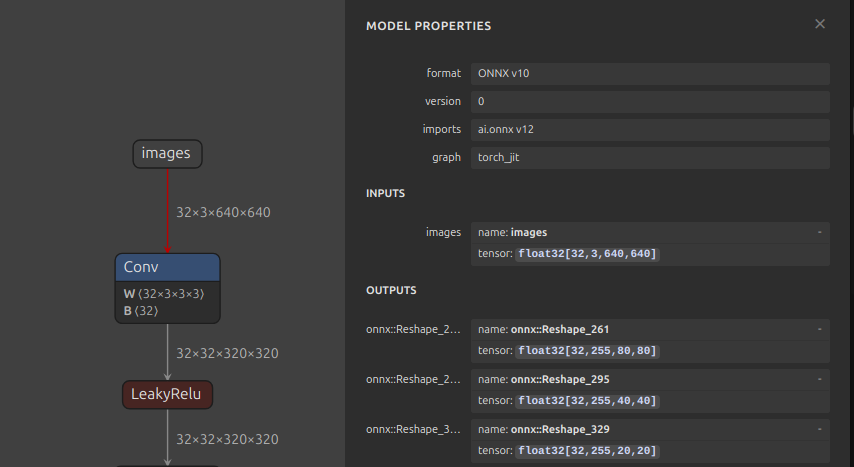The height and width of the screenshot is (467, 854).
Task: Click the float32[32,3,640,640] tensor value
Action: pos(588,254)
